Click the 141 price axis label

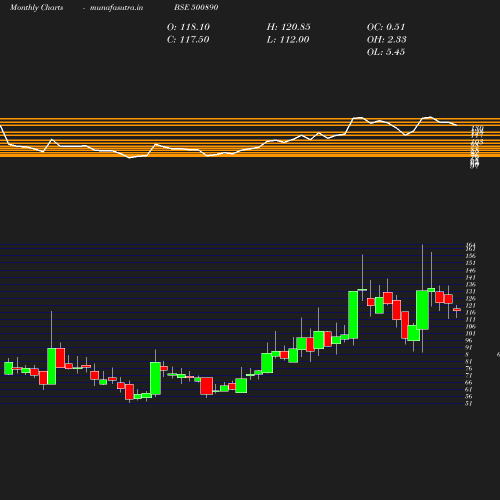point(470,277)
